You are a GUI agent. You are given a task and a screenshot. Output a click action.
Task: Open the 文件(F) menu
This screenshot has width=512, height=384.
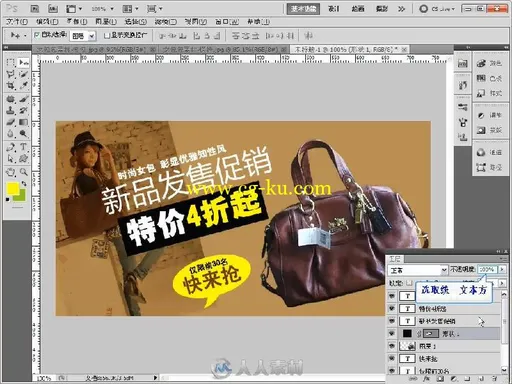tap(16, 22)
